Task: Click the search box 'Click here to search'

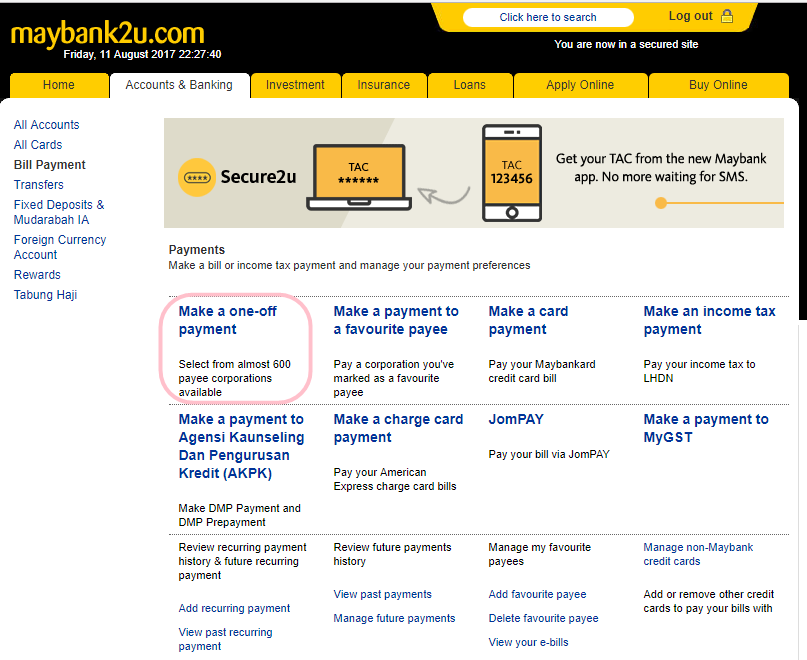Action: pyautogui.click(x=548, y=17)
